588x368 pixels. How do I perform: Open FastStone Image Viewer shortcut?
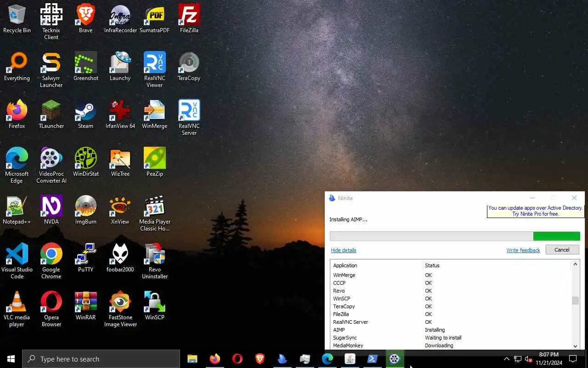[120, 309]
